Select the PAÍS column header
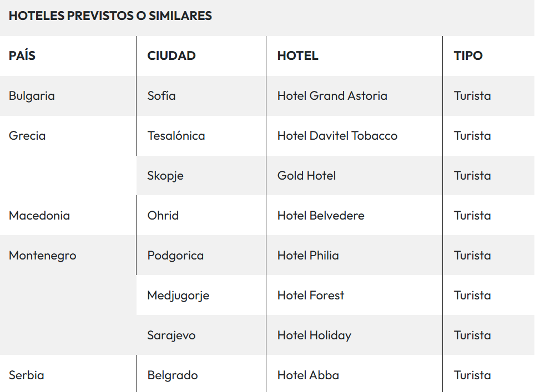Image resolution: width=535 pixels, height=392 pixels. pyautogui.click(x=22, y=56)
